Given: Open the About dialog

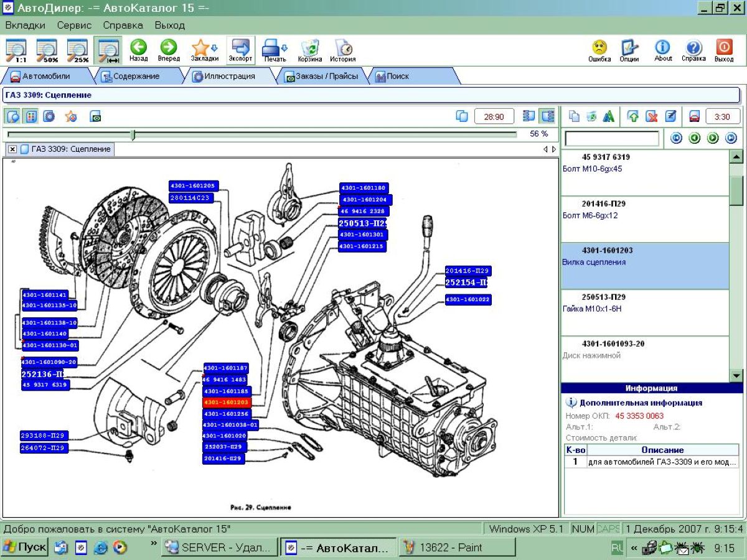Looking at the screenshot, I should coord(663,50).
